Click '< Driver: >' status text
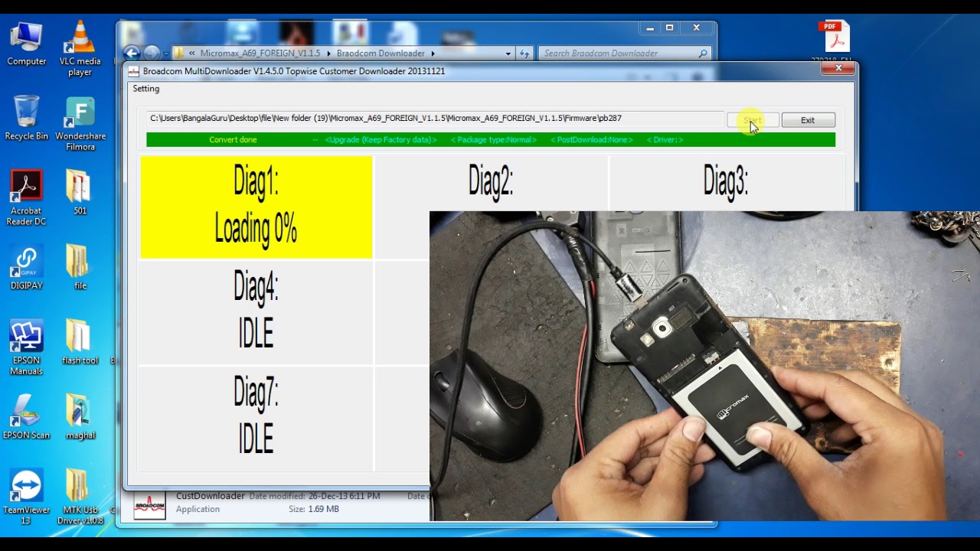 pos(665,140)
